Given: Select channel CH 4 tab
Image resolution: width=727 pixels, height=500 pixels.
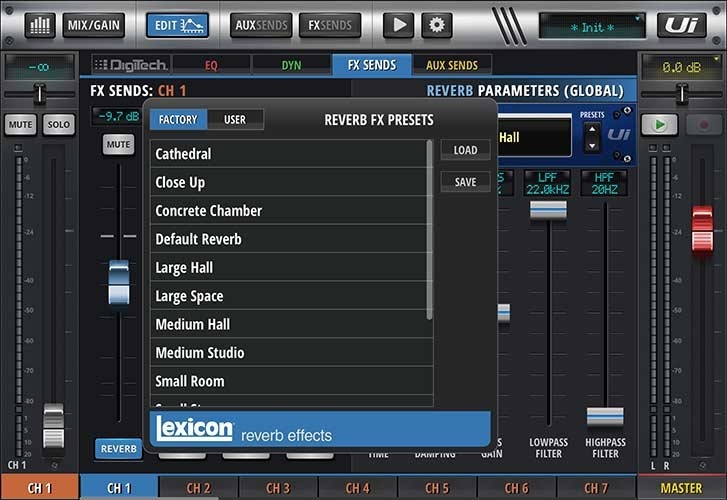Looking at the screenshot, I should tap(357, 488).
